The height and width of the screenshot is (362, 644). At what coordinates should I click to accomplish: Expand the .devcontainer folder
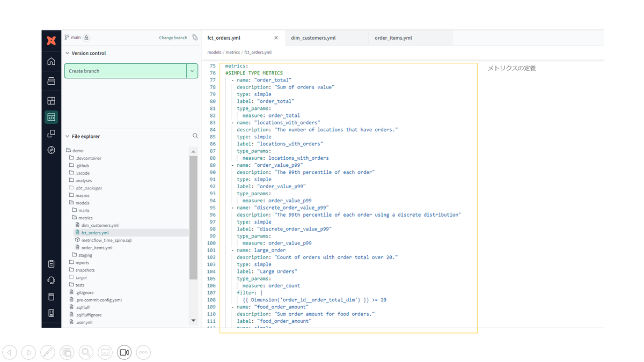tap(85, 158)
